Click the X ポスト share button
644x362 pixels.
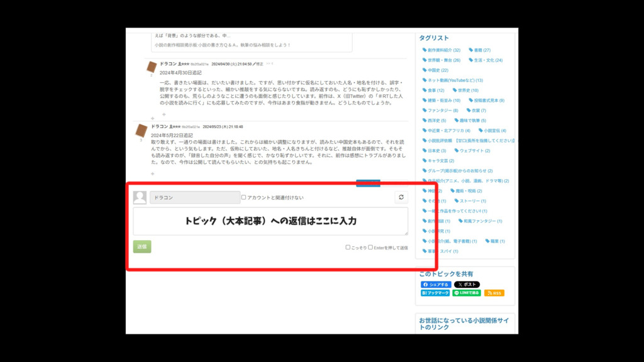coord(467,285)
